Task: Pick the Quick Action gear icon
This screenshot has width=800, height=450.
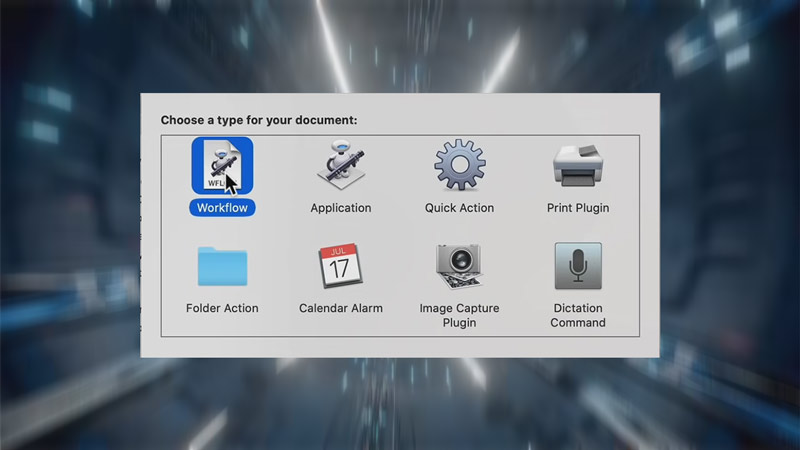Action: point(460,165)
